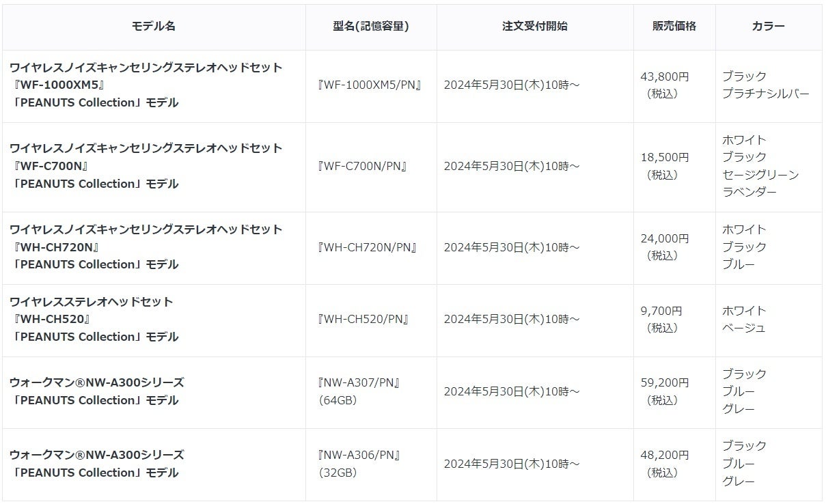Click the 48,200円 price
The image size is (826, 504).
coord(665,455)
